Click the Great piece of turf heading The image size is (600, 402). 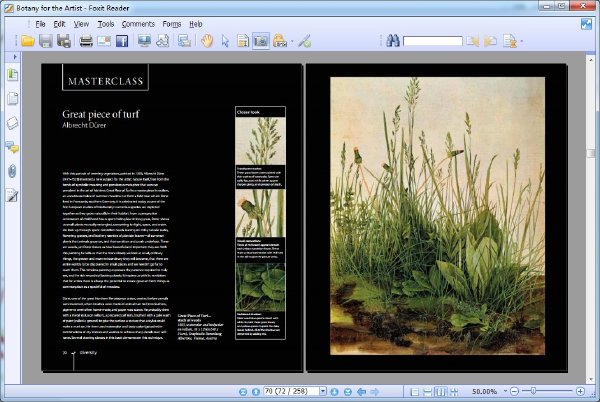tap(101, 114)
